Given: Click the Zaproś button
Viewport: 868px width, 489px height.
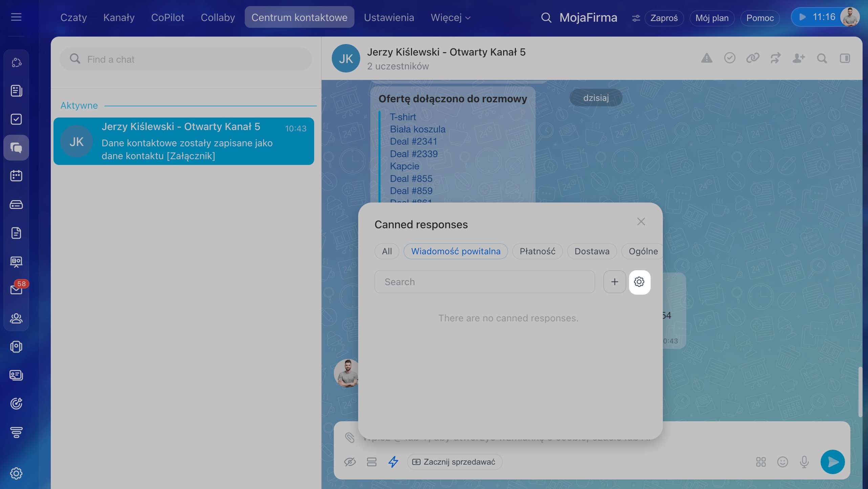Looking at the screenshot, I should (x=664, y=18).
